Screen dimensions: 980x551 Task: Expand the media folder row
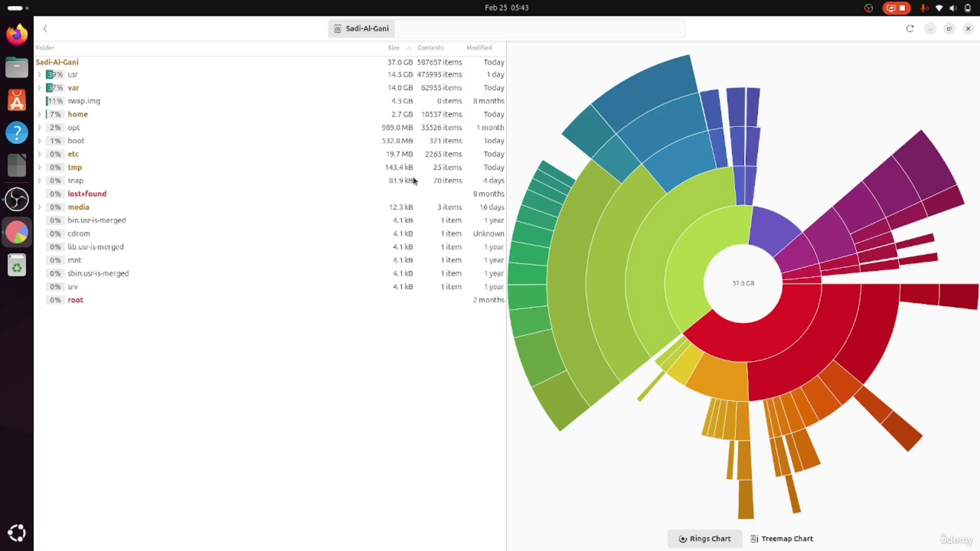coord(39,207)
